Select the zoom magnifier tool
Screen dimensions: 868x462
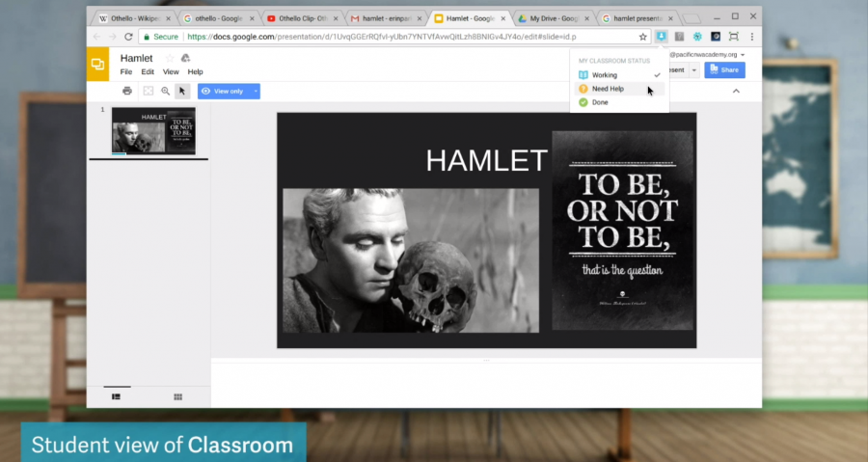(166, 91)
